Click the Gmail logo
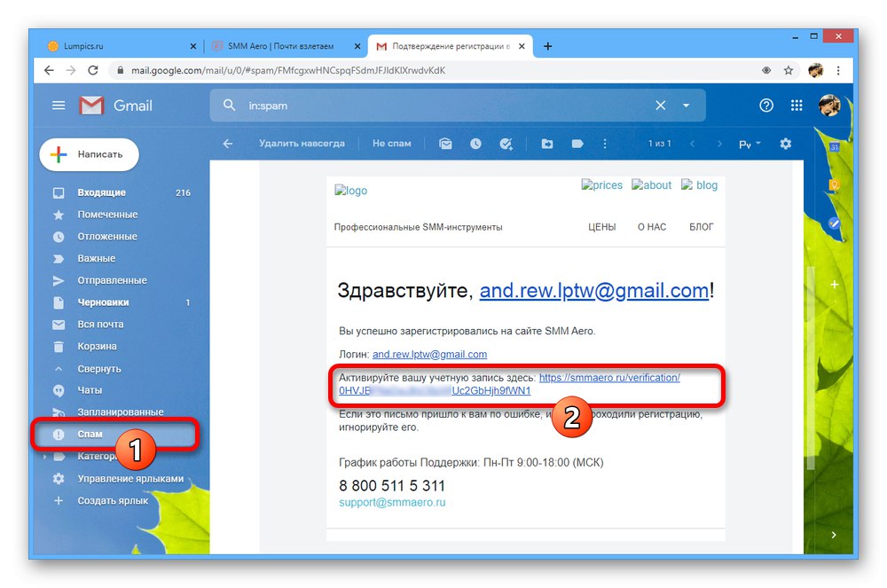887x588 pixels. [115, 106]
